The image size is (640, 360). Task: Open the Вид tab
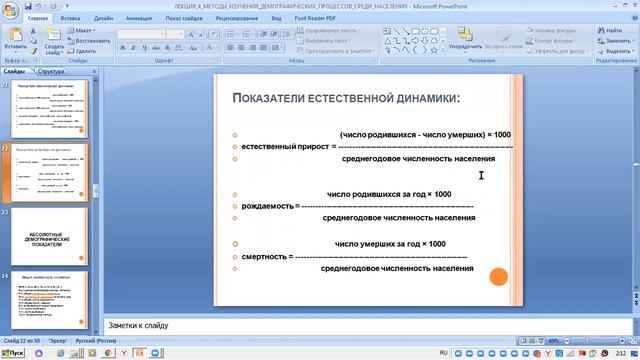coord(276,18)
